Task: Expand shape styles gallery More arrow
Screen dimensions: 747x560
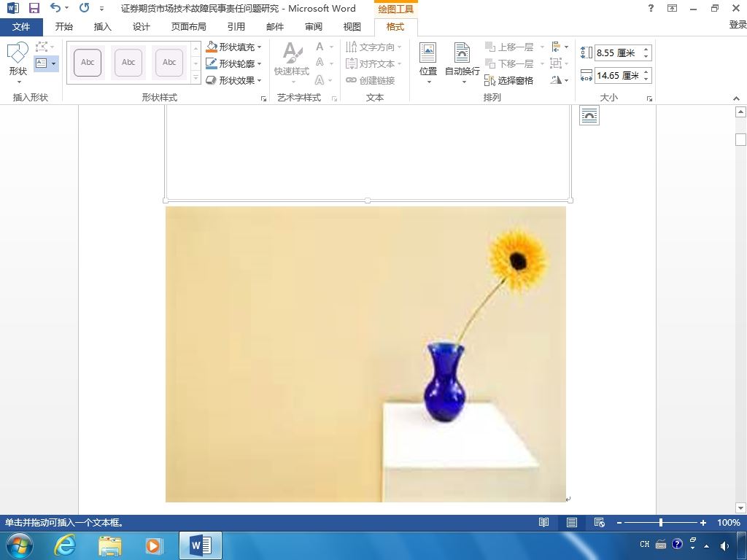Action: click(196, 77)
